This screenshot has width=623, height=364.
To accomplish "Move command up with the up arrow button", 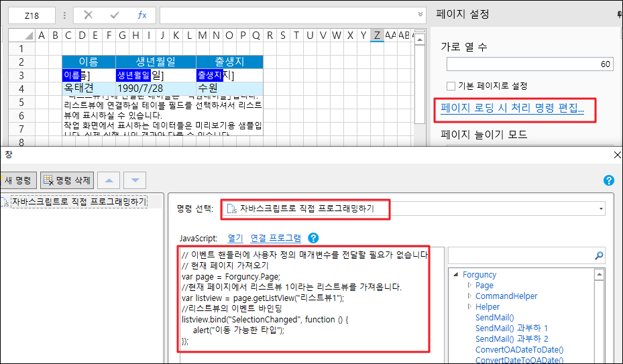I will [x=109, y=180].
